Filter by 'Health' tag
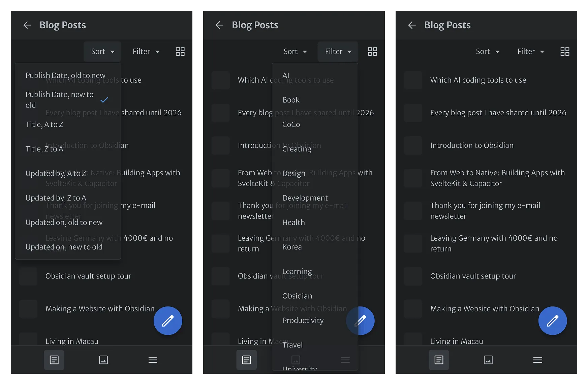Image resolution: width=588 pixels, height=385 pixels. [x=315, y=223]
